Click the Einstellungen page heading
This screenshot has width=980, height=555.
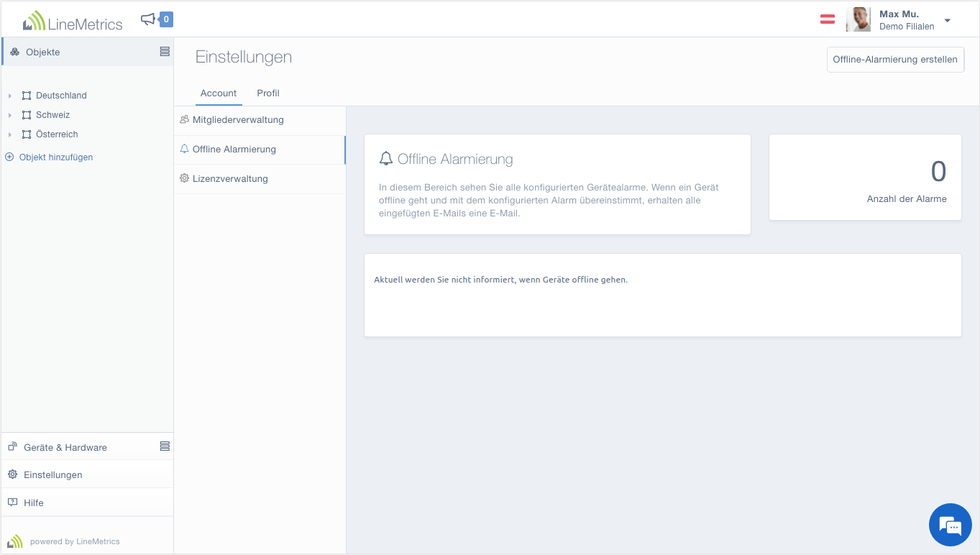pyautogui.click(x=244, y=58)
